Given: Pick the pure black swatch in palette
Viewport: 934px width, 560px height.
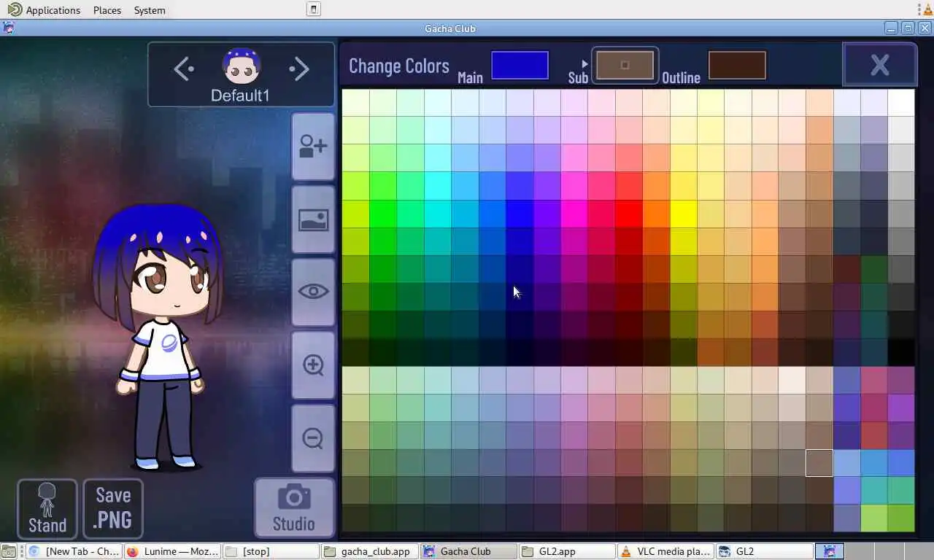Looking at the screenshot, I should click(901, 352).
